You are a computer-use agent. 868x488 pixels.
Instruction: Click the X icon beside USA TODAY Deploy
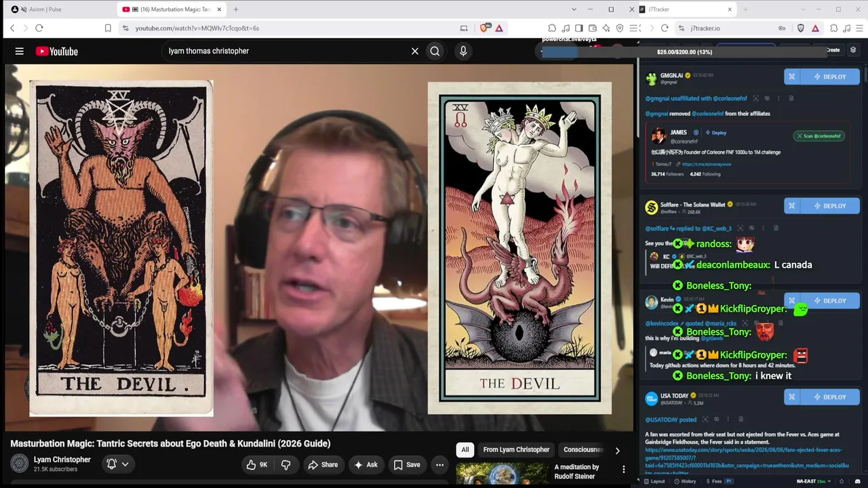tap(792, 396)
